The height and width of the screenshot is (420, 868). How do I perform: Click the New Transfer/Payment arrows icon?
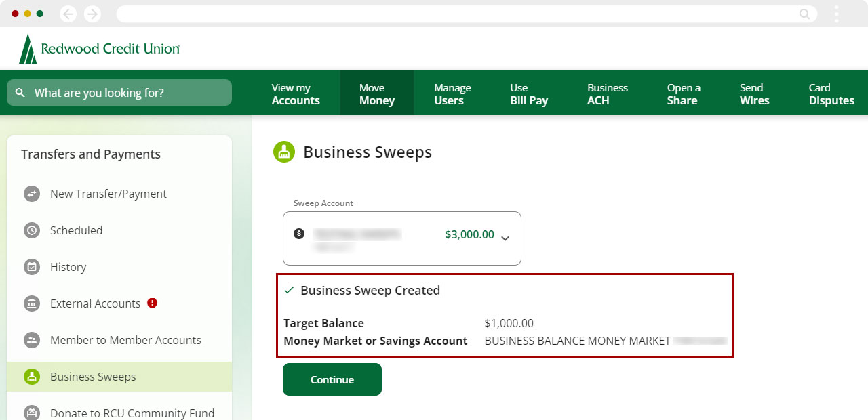(x=32, y=194)
